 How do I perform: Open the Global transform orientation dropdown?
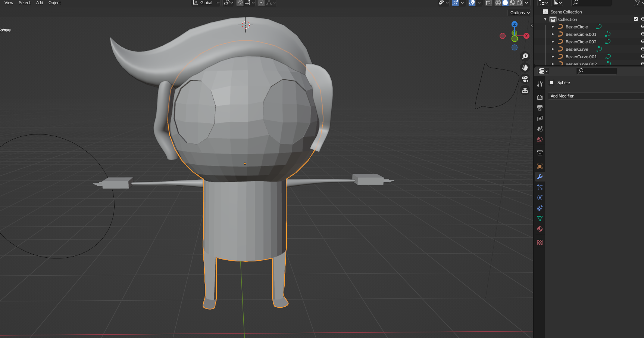(206, 3)
